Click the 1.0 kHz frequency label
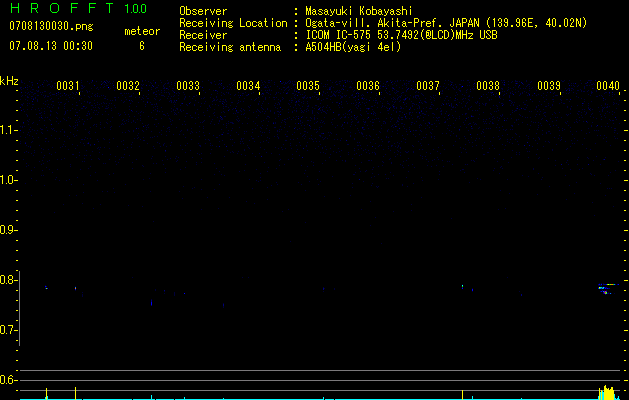This screenshot has width=629, height=400. (x=8, y=180)
